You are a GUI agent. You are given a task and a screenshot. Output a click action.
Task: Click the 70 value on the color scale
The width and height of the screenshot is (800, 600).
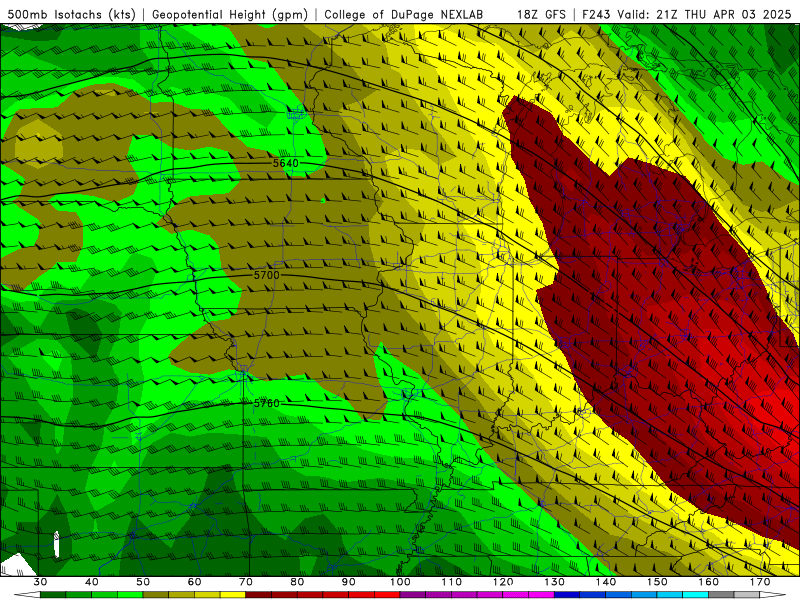246,582
